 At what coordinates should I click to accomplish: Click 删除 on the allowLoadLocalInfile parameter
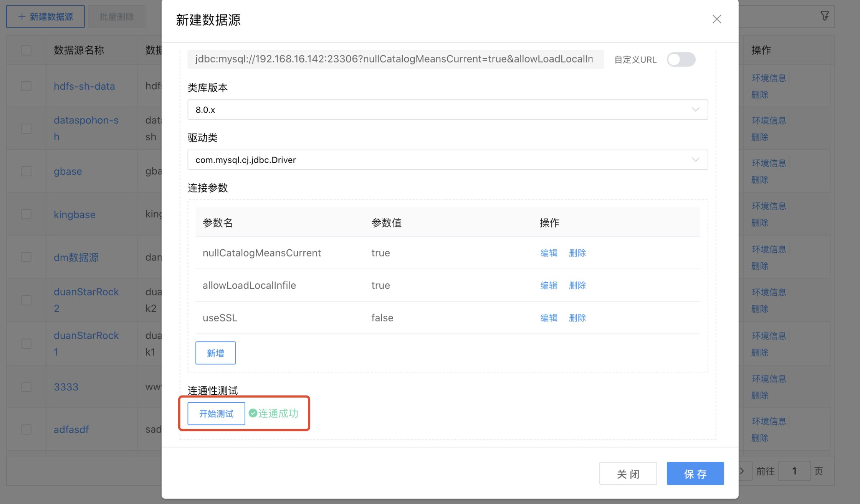click(x=577, y=285)
